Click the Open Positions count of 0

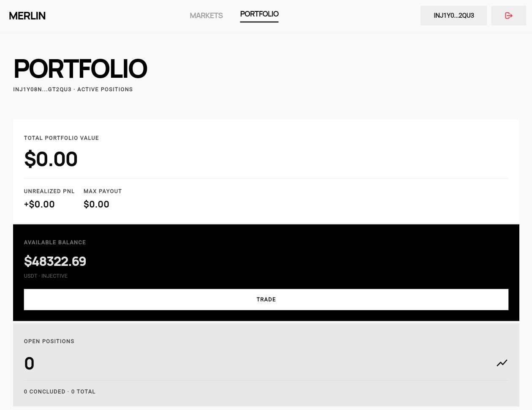(29, 364)
